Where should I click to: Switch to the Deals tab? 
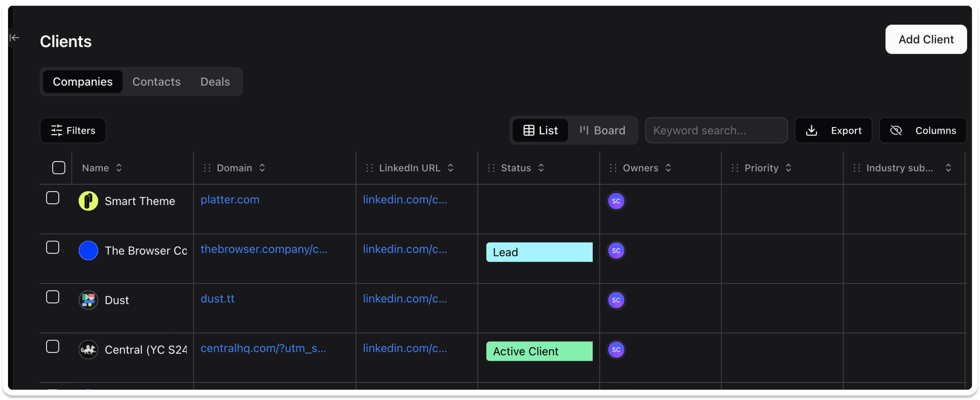coord(215,82)
